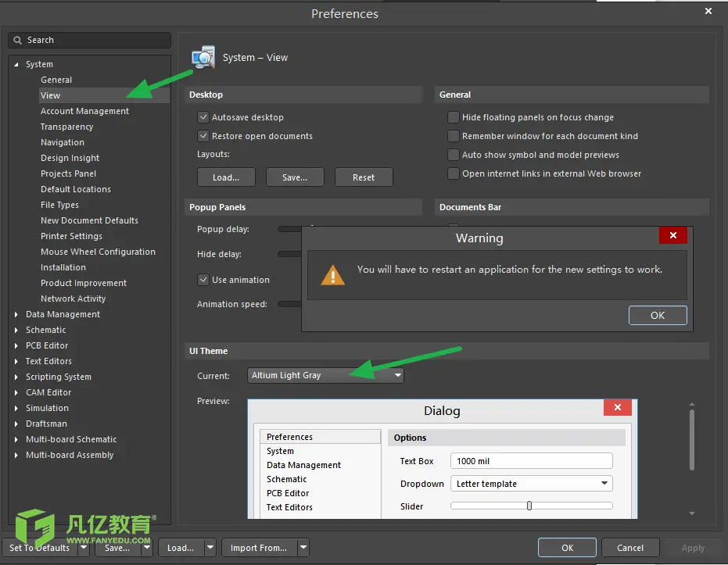Expand the Draftsman node
The image size is (728, 565).
pyautogui.click(x=16, y=424)
